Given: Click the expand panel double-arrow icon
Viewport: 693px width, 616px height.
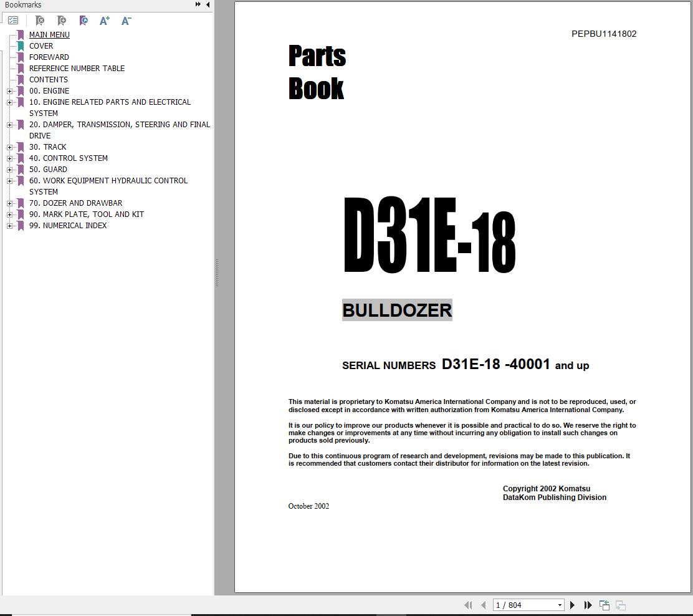Looking at the screenshot, I should click(198, 4).
